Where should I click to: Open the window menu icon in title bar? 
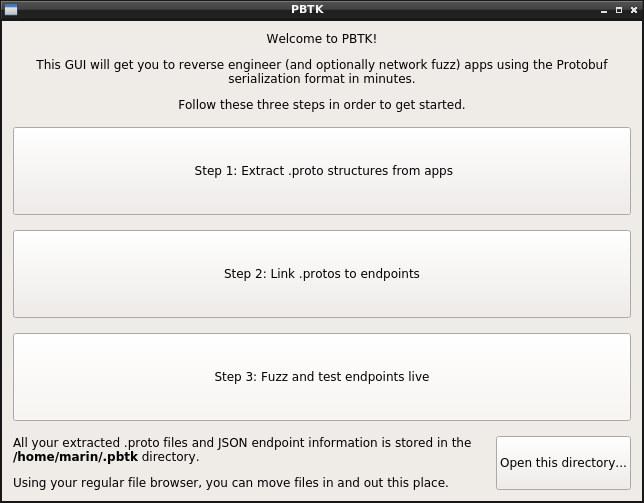[x=11, y=9]
